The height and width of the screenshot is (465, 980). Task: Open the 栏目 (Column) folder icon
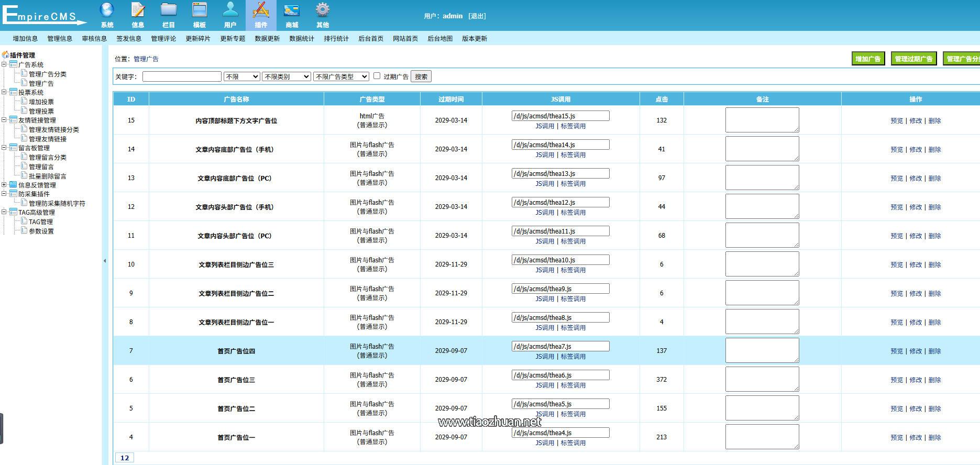coord(169,10)
